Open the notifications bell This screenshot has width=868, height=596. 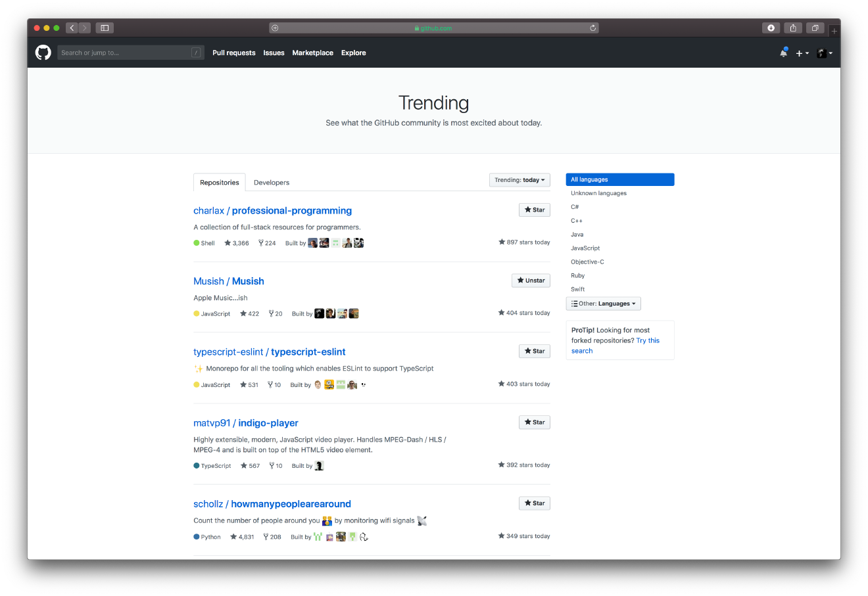tap(783, 53)
